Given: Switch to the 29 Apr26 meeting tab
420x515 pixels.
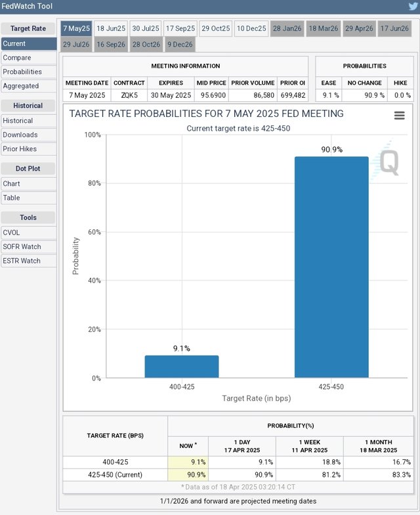Looking at the screenshot, I should click(359, 29).
